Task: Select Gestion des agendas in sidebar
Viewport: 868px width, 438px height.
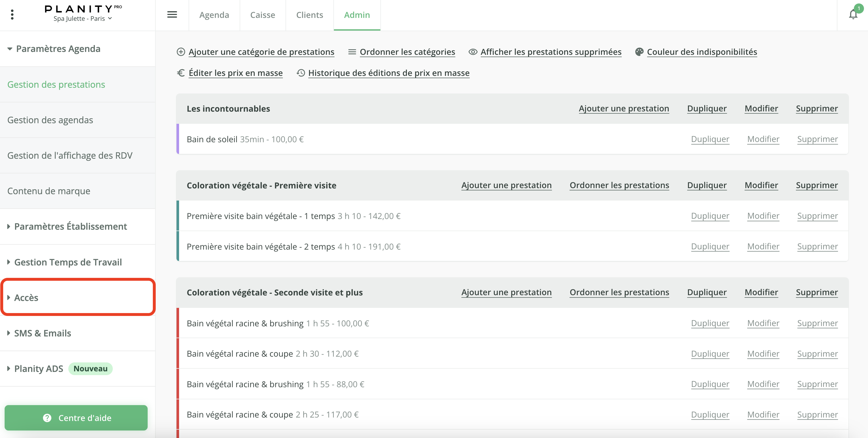Action: (x=50, y=120)
